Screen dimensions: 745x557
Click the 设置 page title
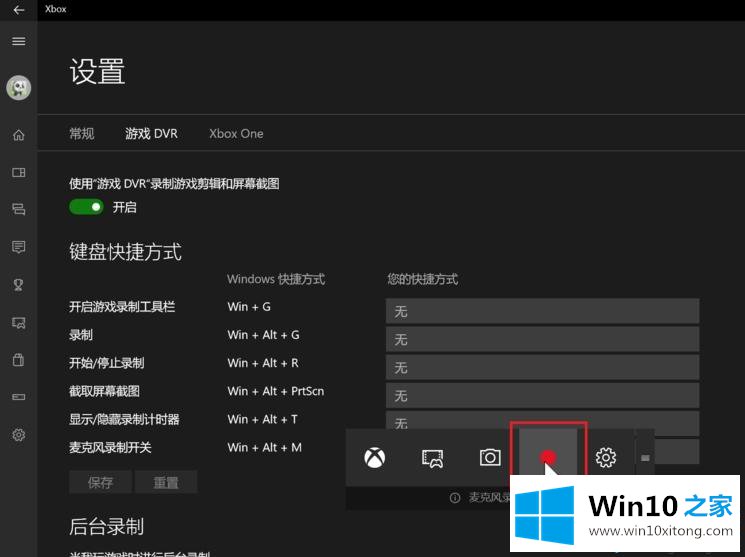(97, 71)
